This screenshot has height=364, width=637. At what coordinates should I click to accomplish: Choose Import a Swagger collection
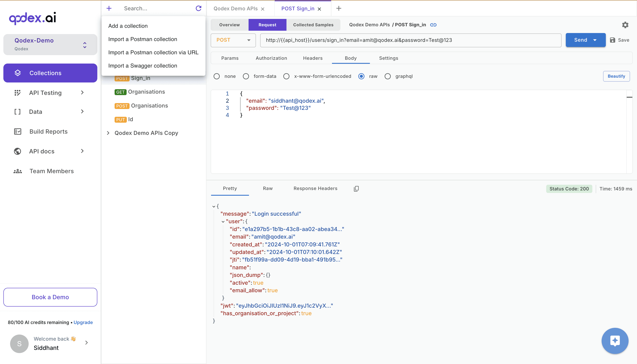point(142,66)
